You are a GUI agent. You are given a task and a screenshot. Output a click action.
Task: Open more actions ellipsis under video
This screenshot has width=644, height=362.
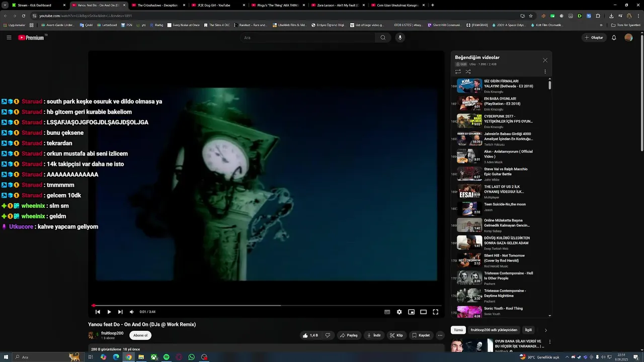(x=440, y=335)
